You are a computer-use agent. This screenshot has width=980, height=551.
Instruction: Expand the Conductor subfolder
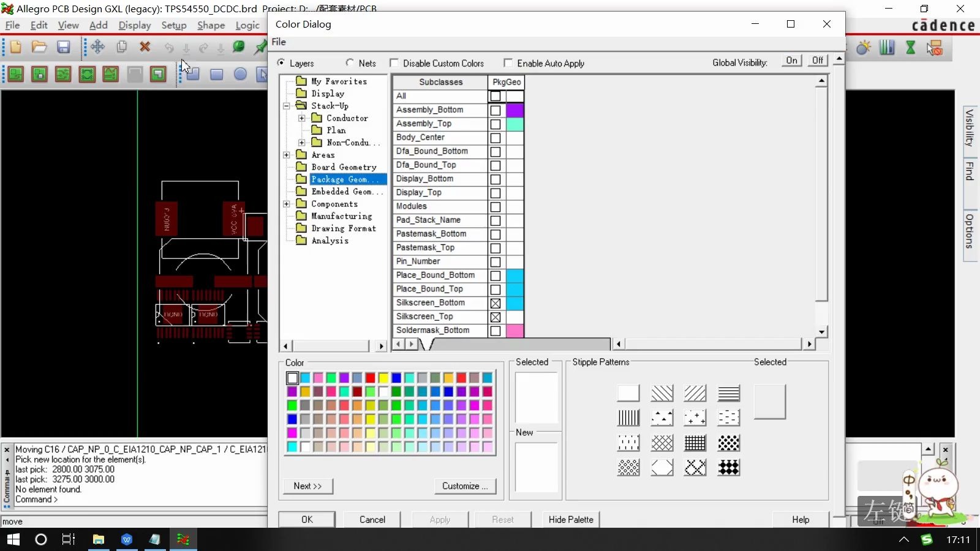point(302,118)
